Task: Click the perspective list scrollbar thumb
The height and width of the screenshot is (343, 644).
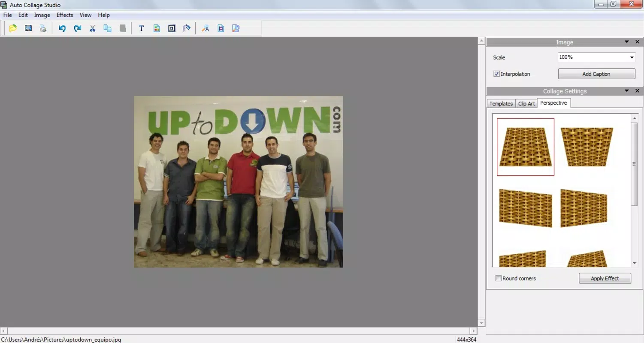Action: 635,164
